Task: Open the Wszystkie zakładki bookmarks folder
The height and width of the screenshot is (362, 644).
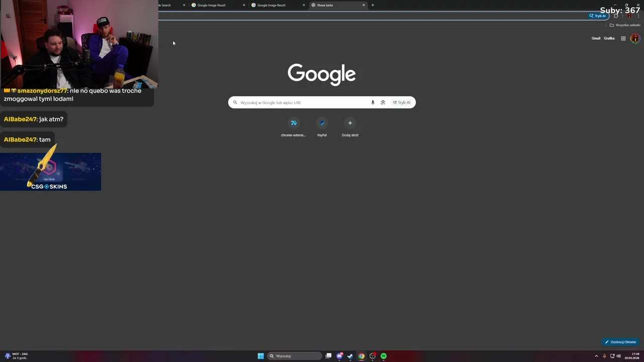Action: tap(625, 25)
